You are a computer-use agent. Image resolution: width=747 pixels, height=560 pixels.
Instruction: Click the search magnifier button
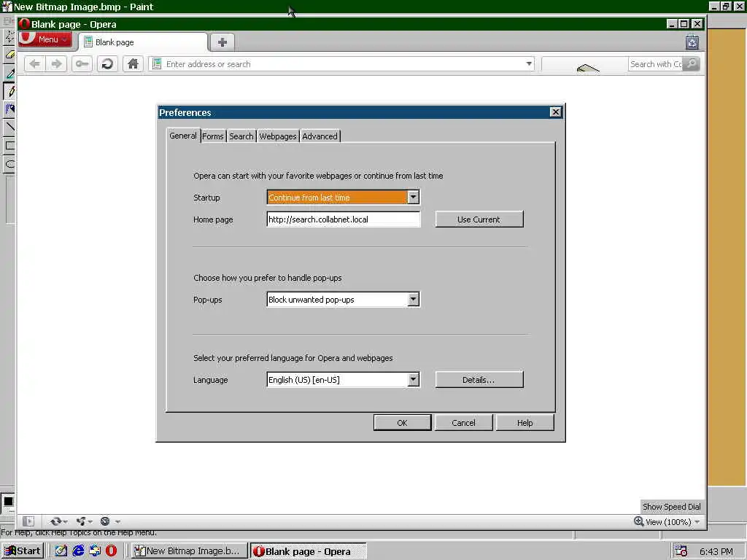692,64
